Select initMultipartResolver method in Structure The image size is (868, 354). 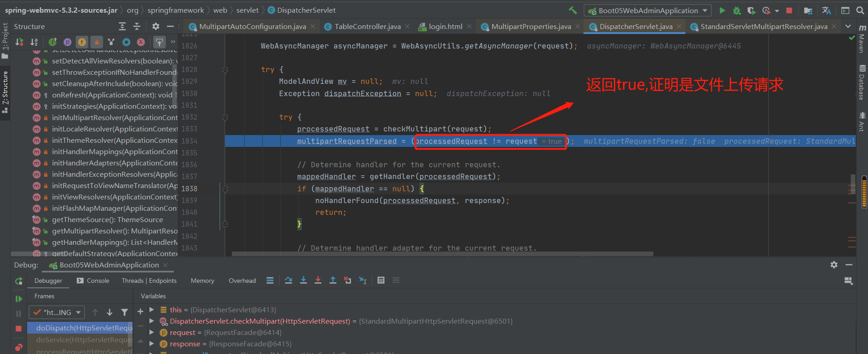coord(105,117)
